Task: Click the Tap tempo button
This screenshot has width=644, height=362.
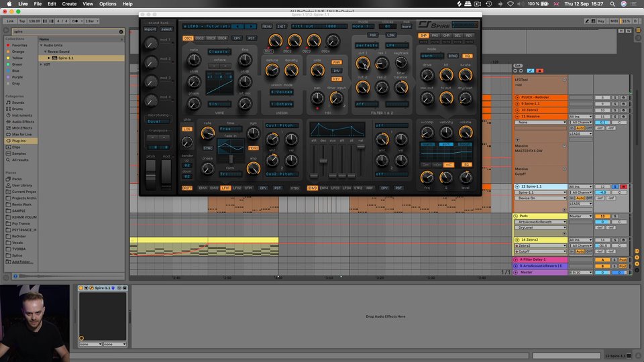Action: click(21, 21)
